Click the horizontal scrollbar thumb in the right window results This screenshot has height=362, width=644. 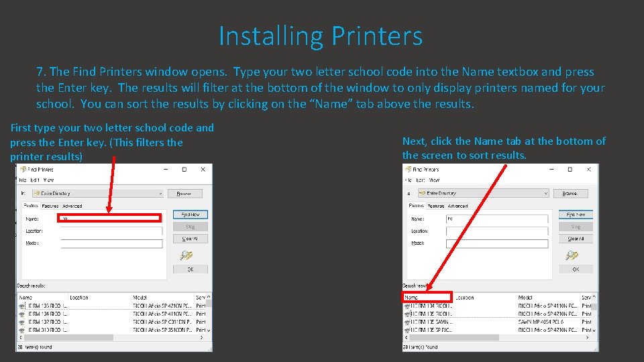[454, 337]
